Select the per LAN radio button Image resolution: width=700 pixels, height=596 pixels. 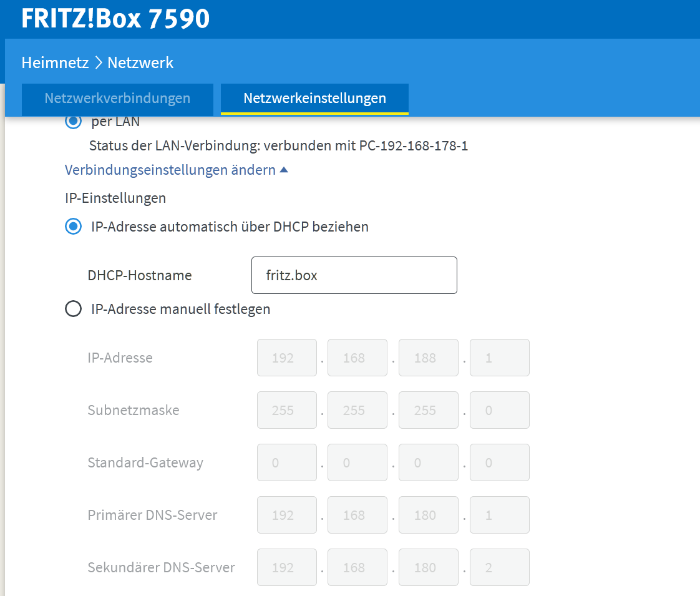click(73, 121)
